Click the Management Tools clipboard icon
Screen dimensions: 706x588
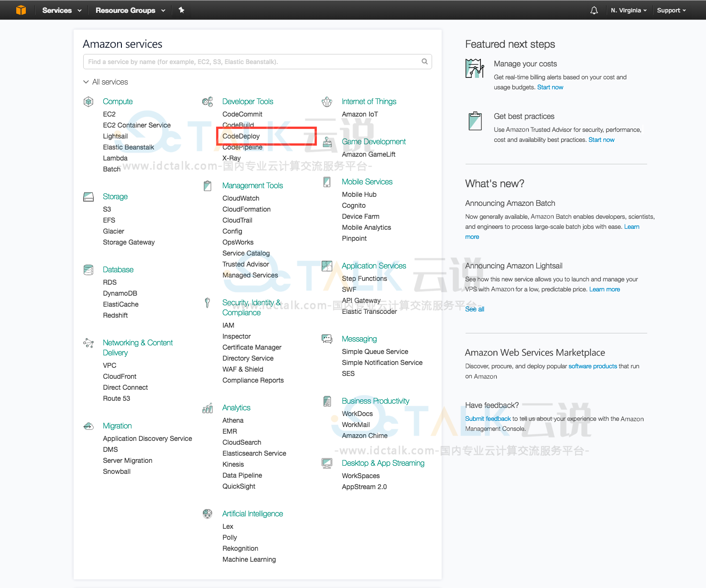pos(207,186)
